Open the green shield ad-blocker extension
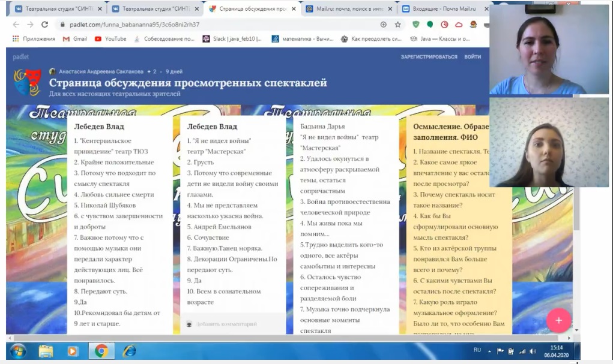Screen dimensions: 613x364 (416, 25)
